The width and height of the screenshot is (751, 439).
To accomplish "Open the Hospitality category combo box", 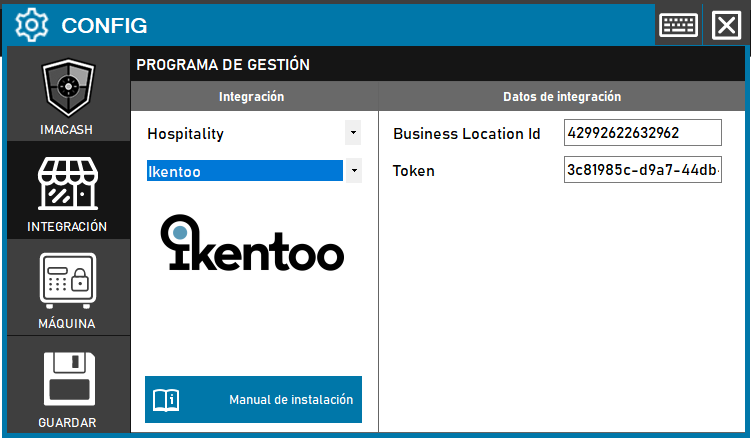I will 244,133.
